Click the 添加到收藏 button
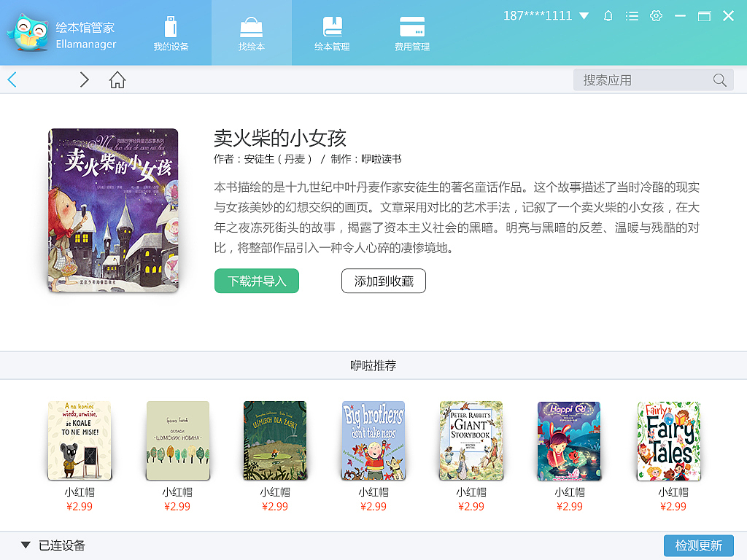 coord(383,281)
